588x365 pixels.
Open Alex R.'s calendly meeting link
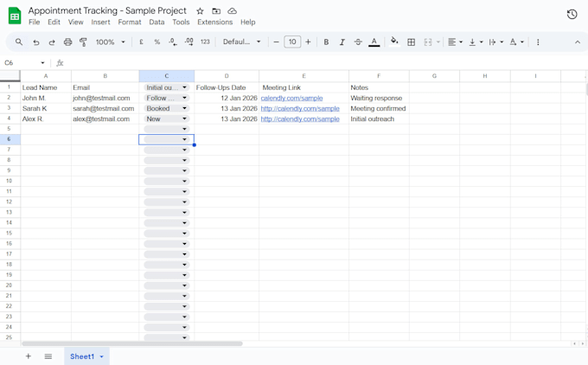[300, 118]
